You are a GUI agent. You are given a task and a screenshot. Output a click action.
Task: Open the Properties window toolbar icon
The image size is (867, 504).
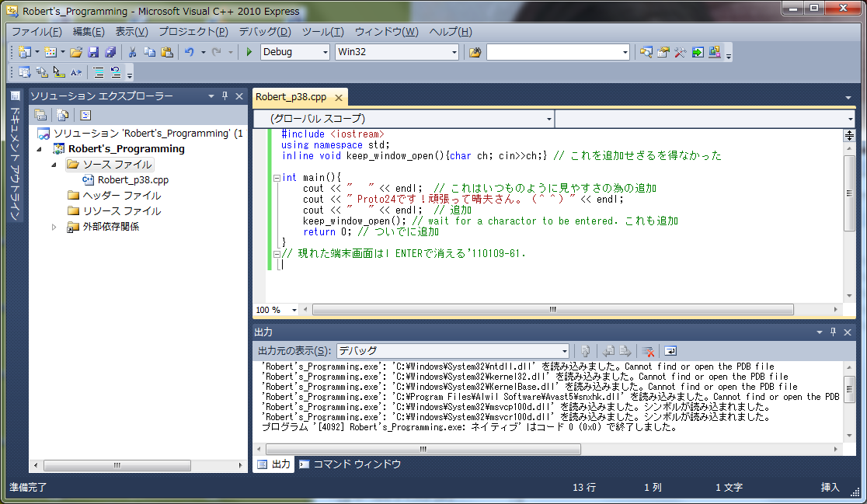click(x=663, y=52)
